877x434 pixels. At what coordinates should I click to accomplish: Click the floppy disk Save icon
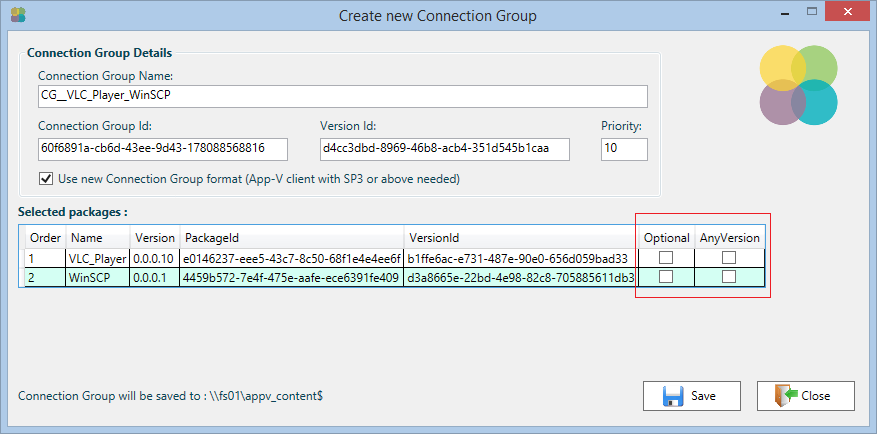(673, 395)
